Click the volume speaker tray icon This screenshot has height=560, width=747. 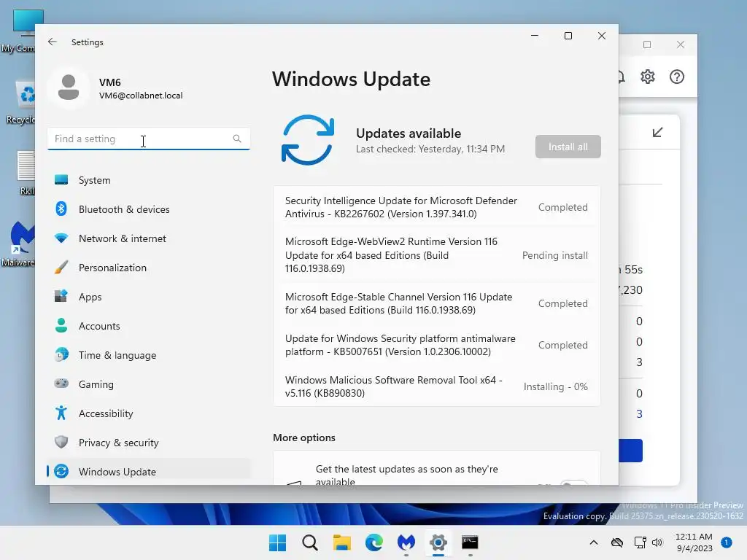point(657,542)
